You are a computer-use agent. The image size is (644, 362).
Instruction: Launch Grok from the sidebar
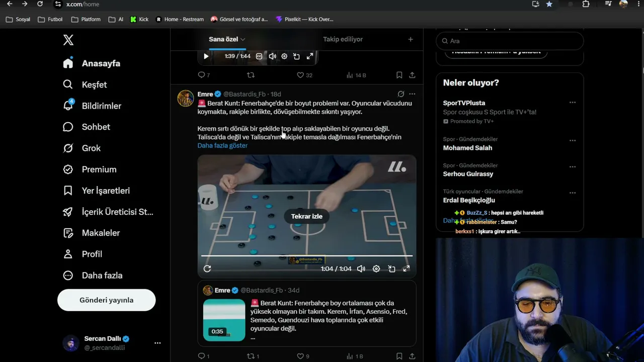coord(82,148)
